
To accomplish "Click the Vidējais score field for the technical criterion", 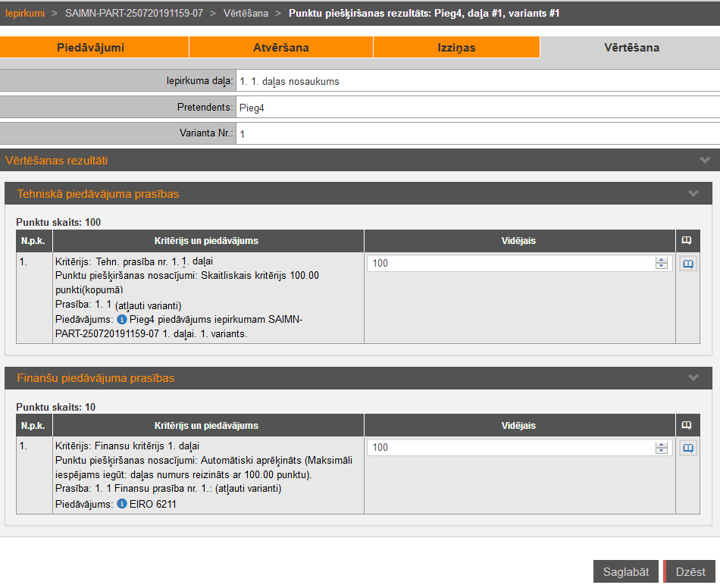I will point(509,264).
